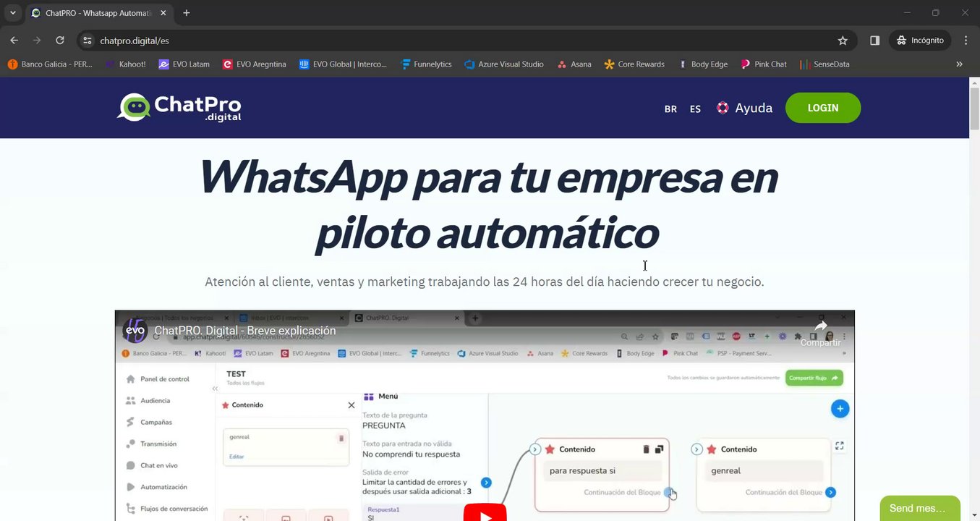Open SenseData bookmark
The image size is (980, 521).
(825, 64)
